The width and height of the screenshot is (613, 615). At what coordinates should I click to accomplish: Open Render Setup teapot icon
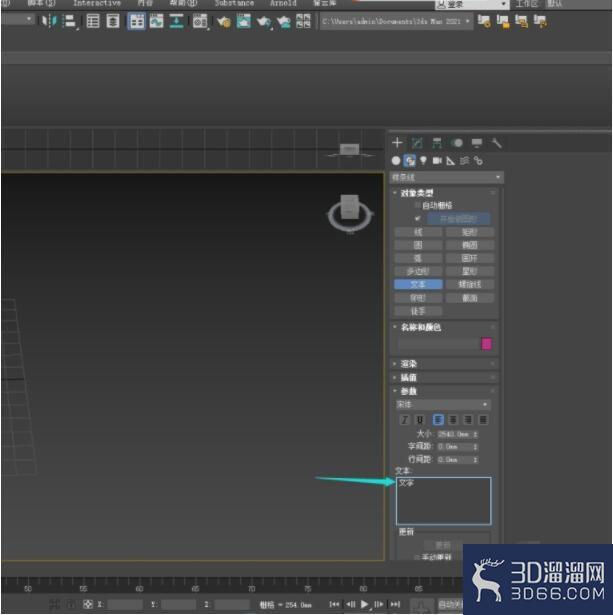(224, 21)
